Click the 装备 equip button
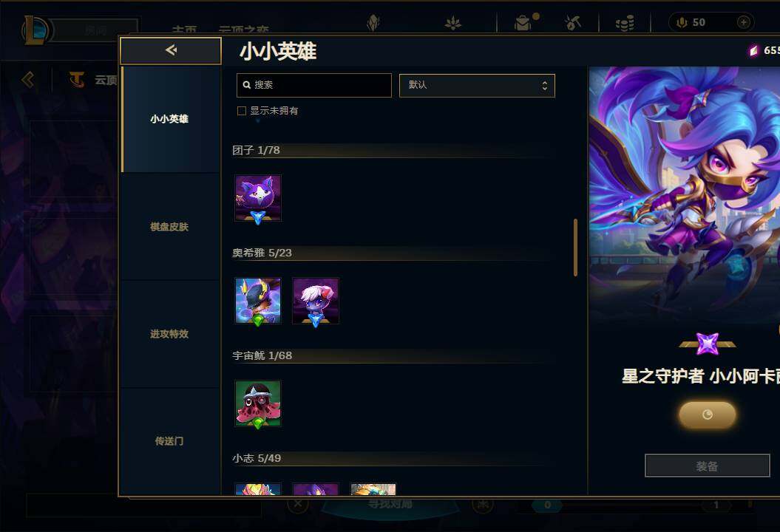The width and height of the screenshot is (780, 532). point(707,466)
